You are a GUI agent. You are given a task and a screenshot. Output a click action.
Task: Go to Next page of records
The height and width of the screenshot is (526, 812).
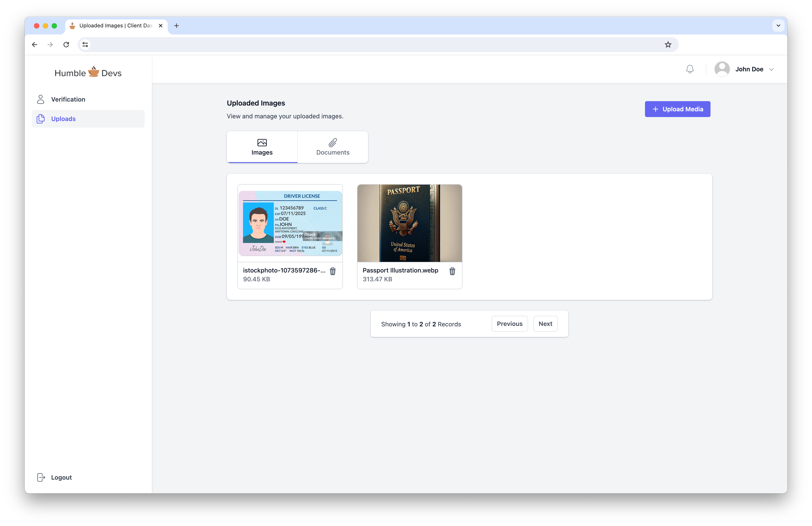[545, 324]
